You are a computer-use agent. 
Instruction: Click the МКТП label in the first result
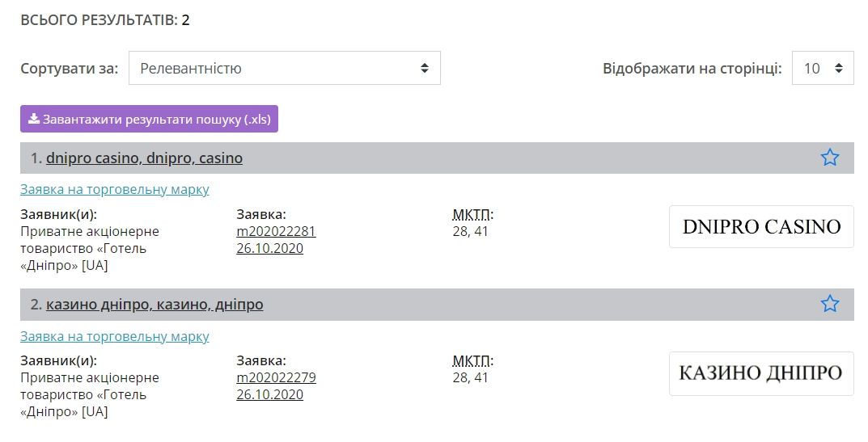point(472,214)
